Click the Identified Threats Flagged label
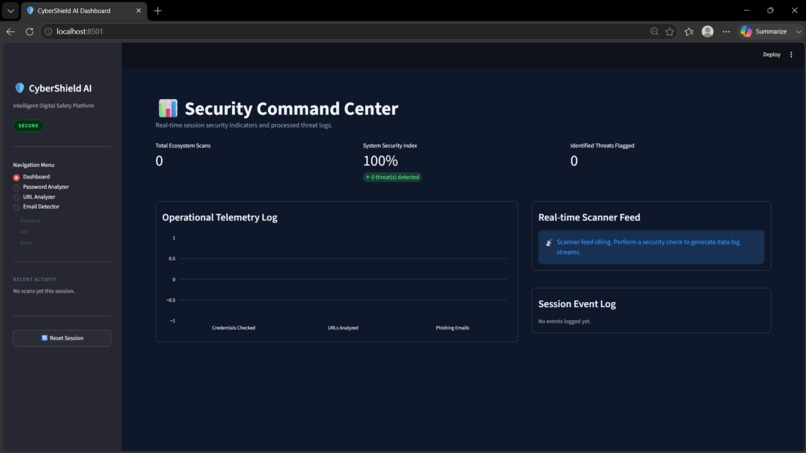This screenshot has width=806, height=453. point(602,146)
